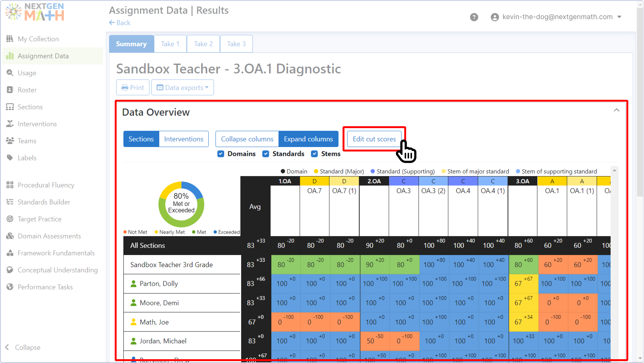
Task: Click the Teams icon
Action: (10, 141)
